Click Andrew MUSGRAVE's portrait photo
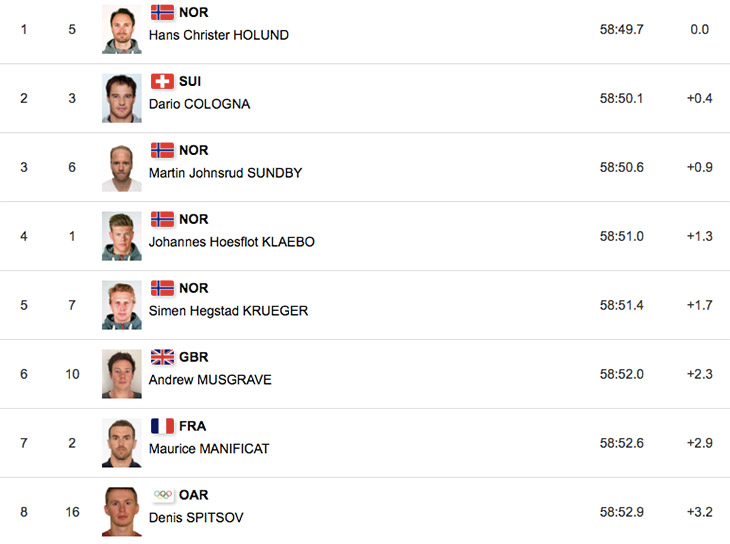Image resolution: width=730 pixels, height=544 pixels. click(122, 374)
